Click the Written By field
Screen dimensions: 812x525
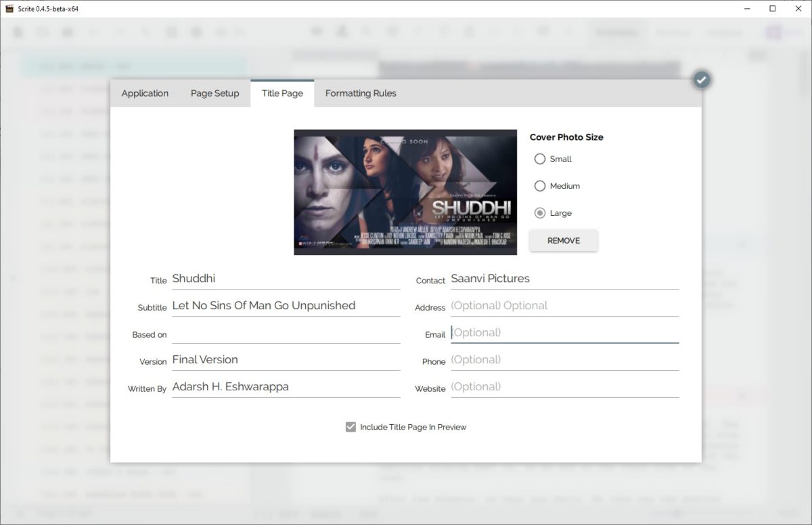284,386
